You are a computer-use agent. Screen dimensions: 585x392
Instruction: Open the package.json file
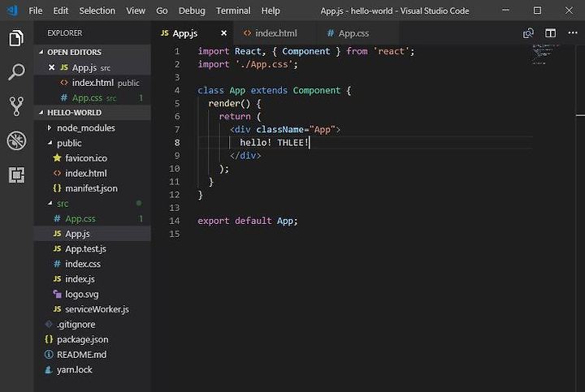(93, 339)
